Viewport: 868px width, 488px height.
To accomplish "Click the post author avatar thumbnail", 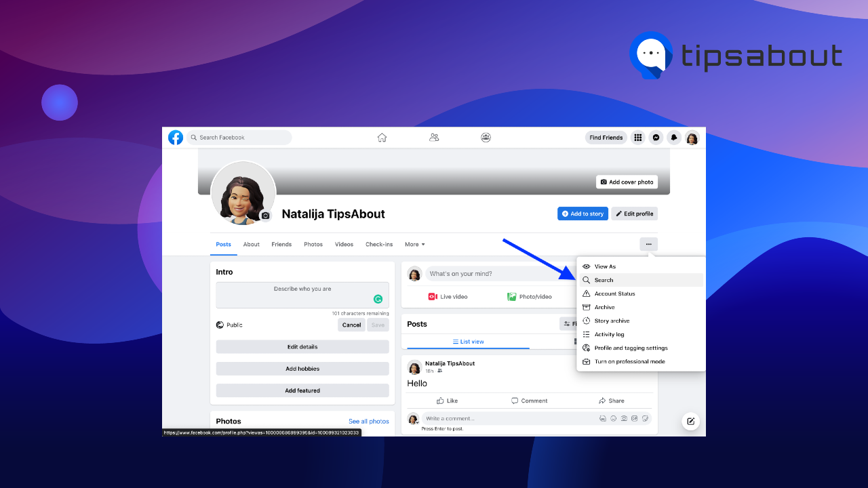I will coord(414,367).
